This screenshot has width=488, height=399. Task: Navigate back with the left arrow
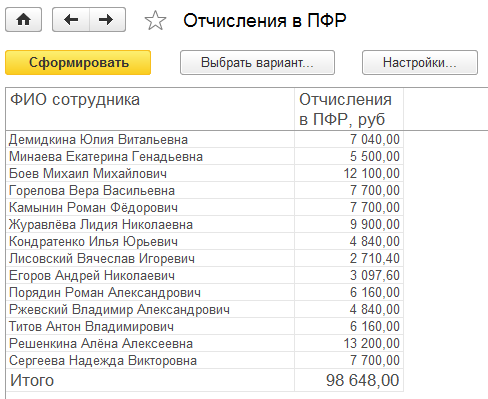tap(71, 20)
